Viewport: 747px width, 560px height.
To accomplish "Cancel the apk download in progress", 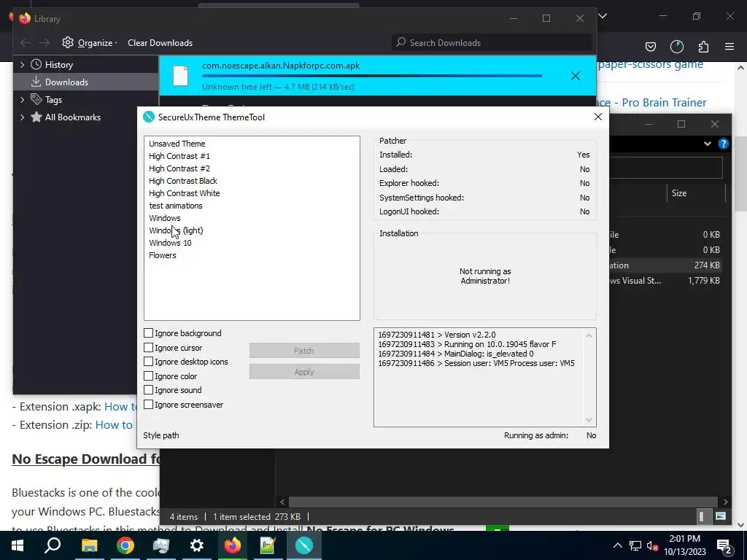I will click(x=576, y=76).
